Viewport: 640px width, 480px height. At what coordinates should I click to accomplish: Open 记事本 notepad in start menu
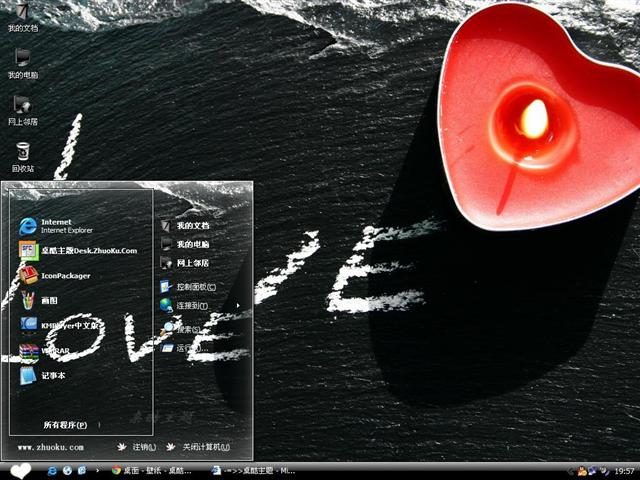(42, 376)
